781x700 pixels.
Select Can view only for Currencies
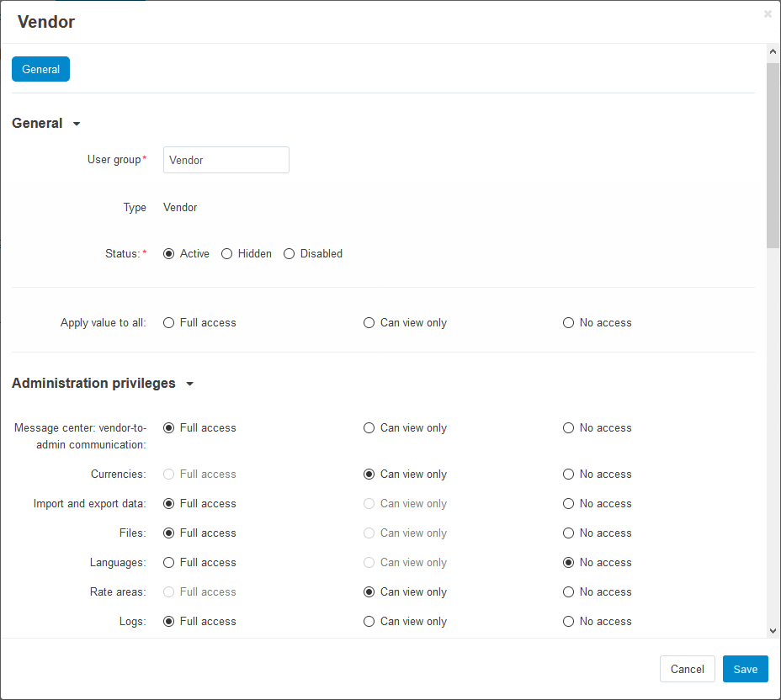pos(369,474)
